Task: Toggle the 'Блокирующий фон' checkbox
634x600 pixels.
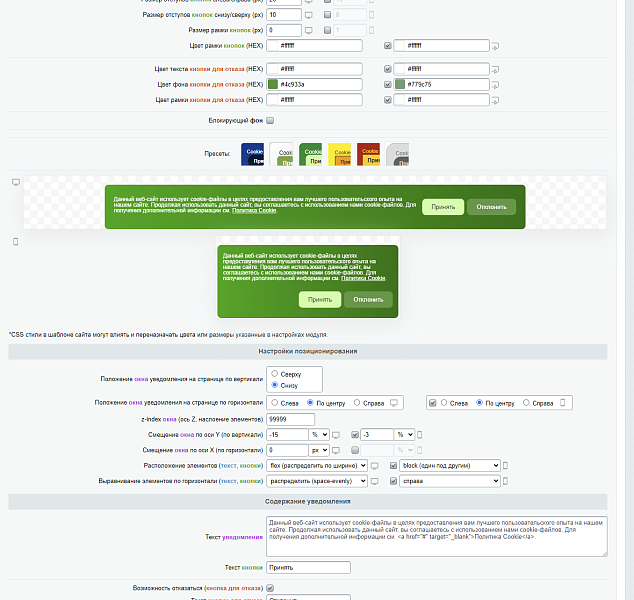Action: click(x=271, y=120)
